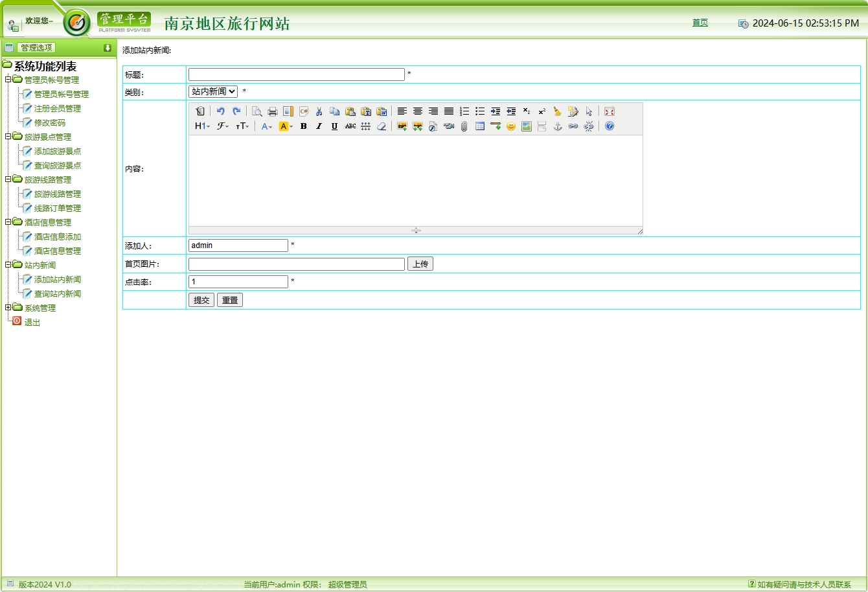Click the insert table icon
The width and height of the screenshot is (868, 592).
tap(480, 126)
